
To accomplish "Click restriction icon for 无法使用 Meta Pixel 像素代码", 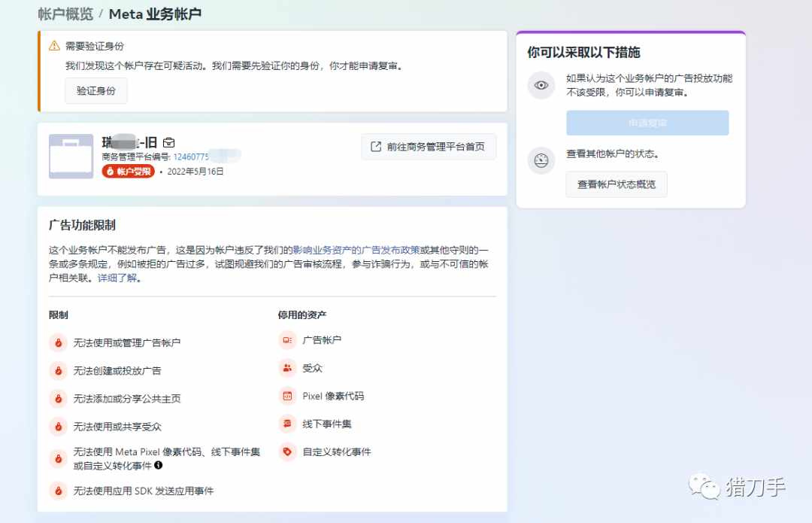I will (x=59, y=459).
